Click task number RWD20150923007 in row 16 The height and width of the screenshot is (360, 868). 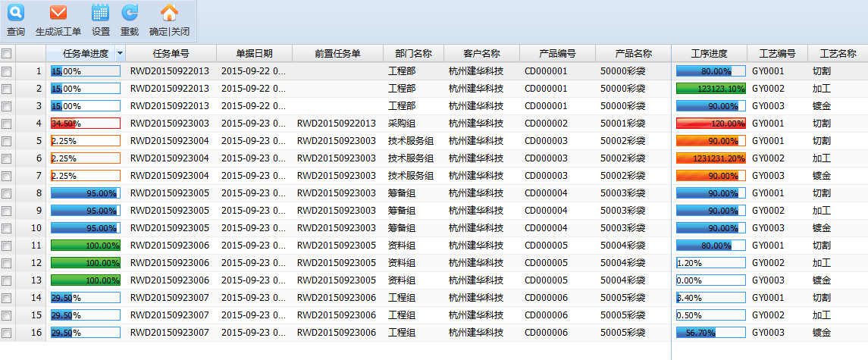point(169,333)
